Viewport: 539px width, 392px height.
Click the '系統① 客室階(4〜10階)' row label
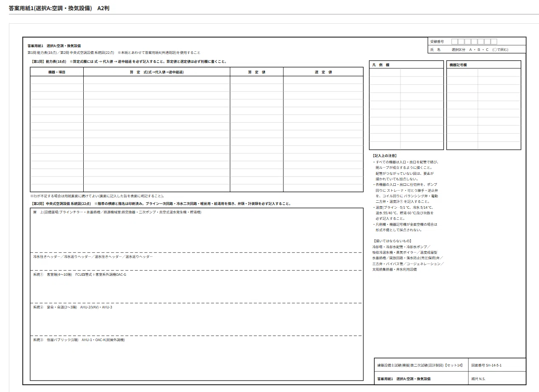pos(79,274)
